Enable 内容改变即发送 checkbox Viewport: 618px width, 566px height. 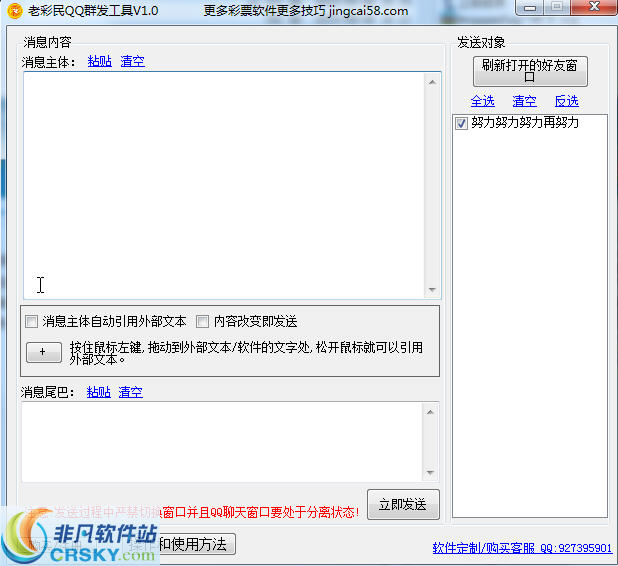[x=202, y=321]
